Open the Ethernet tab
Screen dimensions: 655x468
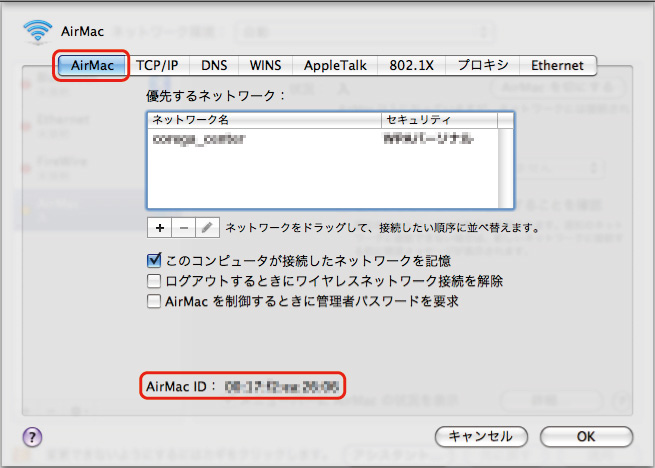(558, 65)
